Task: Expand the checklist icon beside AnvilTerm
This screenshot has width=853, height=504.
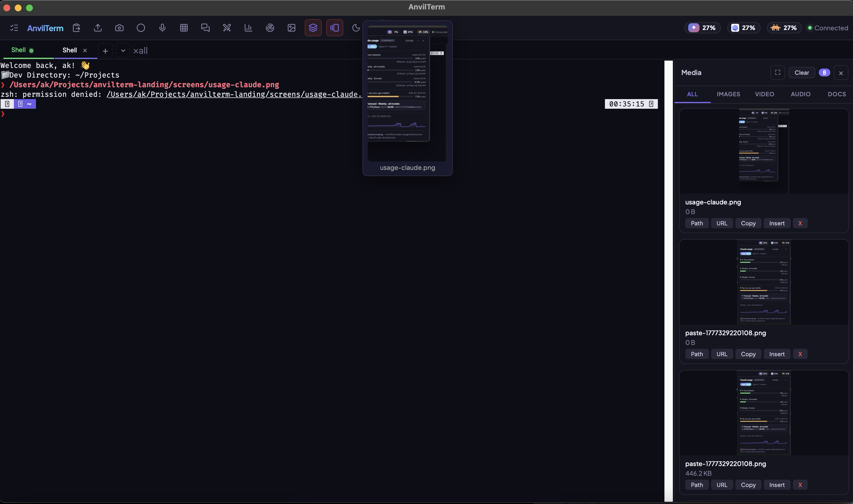Action: (14, 28)
